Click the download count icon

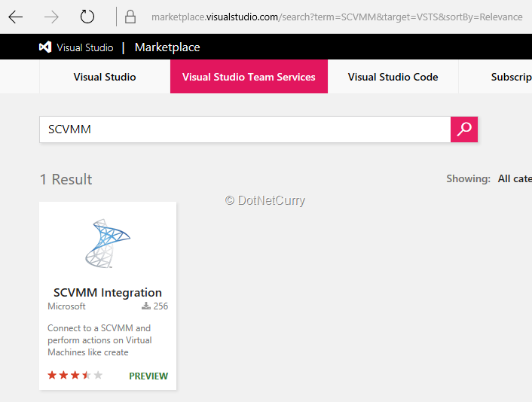tap(146, 306)
